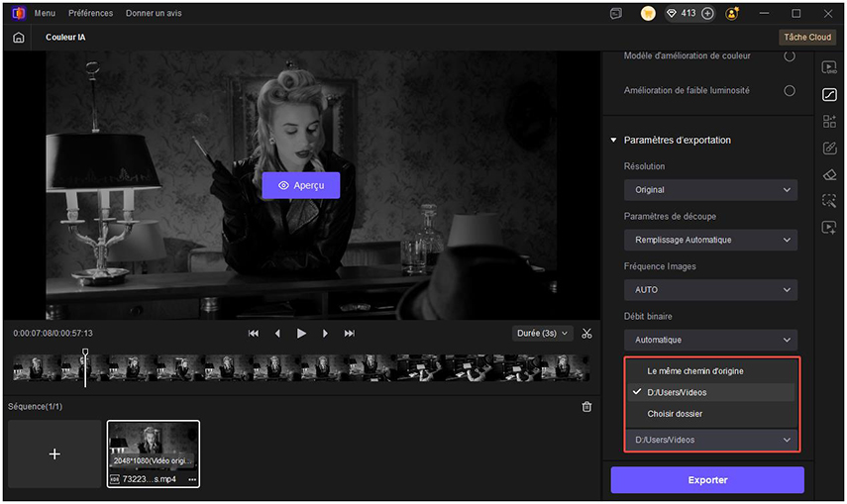
Task: Jump to the start of video
Action: (x=254, y=334)
